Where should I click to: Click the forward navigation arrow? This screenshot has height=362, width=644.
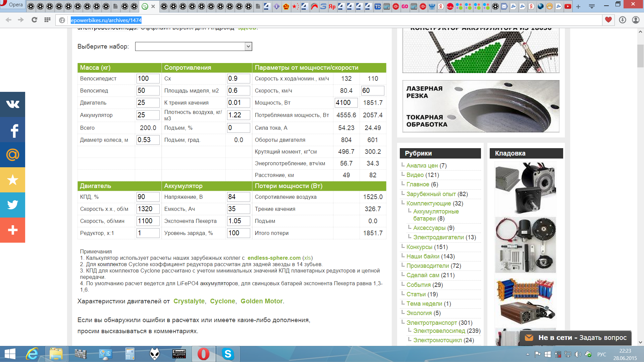tap(21, 20)
